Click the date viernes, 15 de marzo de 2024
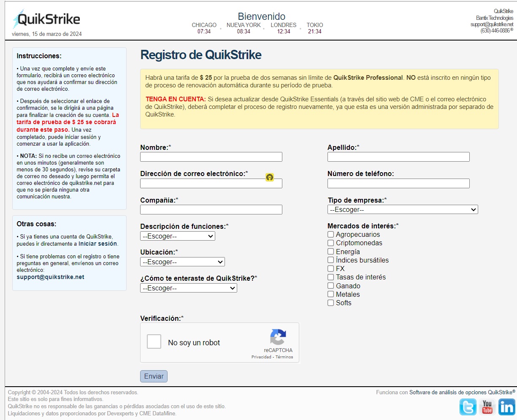This screenshot has height=420, width=517. [x=47, y=34]
